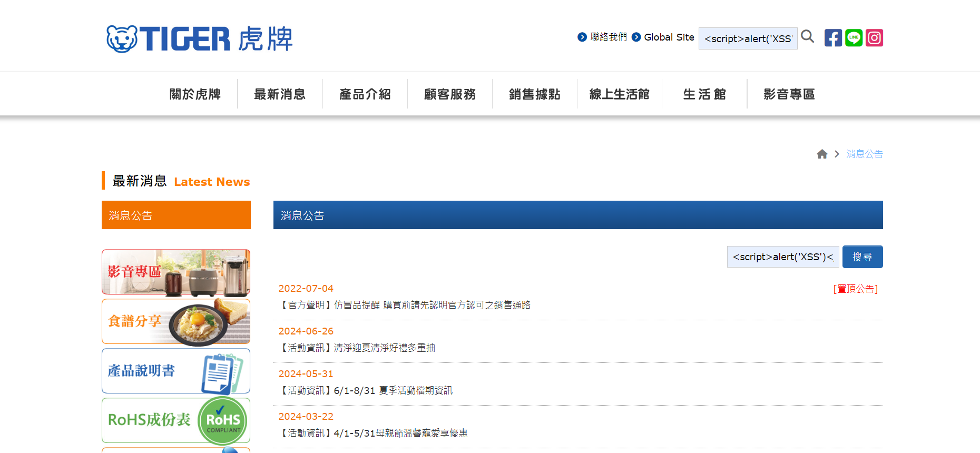The height and width of the screenshot is (453, 980).
Task: Click the header search magnifier icon
Action: point(807,36)
